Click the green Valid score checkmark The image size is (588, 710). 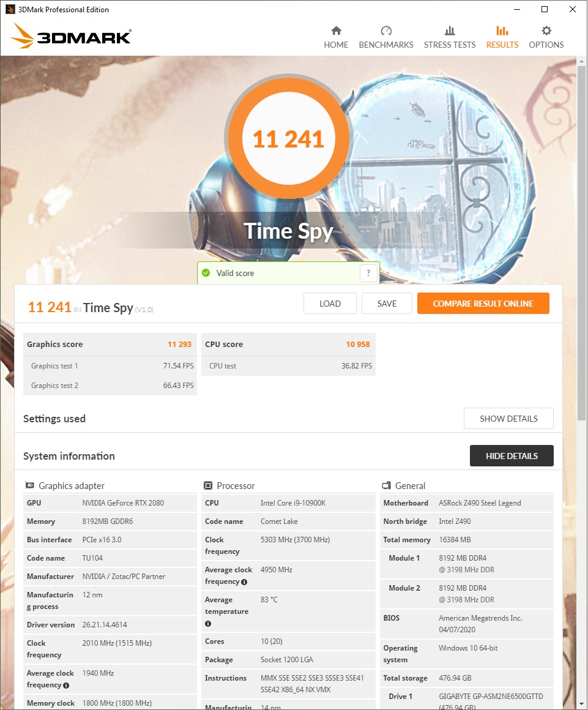click(206, 272)
